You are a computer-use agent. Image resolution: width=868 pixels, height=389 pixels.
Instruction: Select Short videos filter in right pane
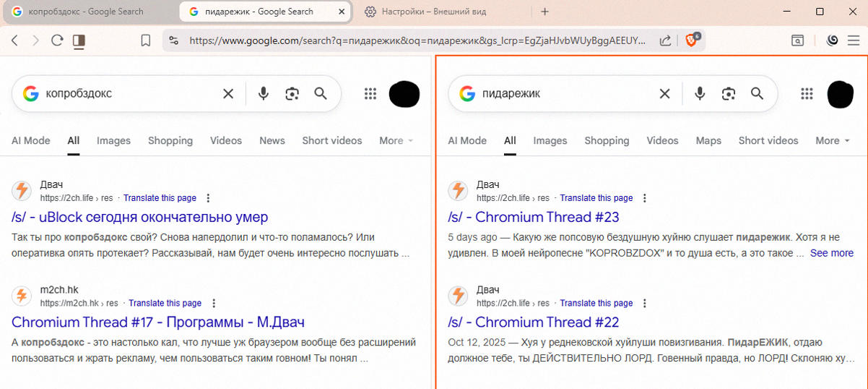(x=768, y=140)
